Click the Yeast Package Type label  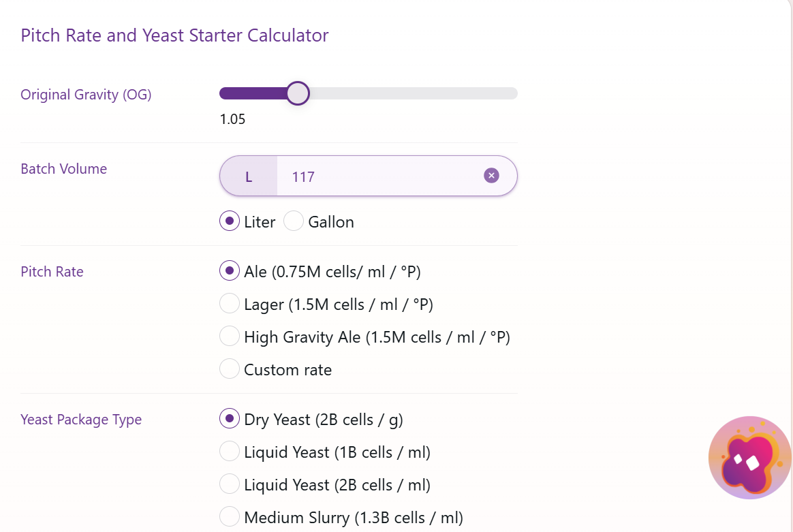[81, 420]
